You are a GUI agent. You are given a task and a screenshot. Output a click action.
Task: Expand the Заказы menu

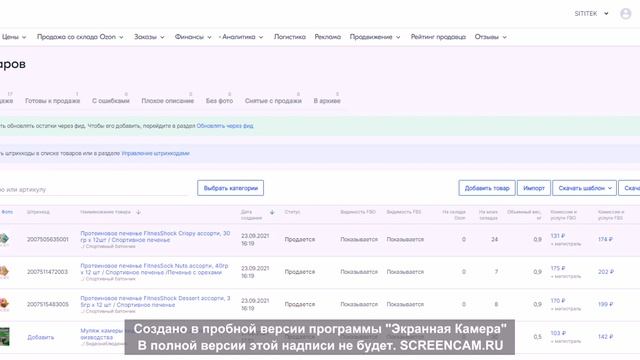coord(149,37)
